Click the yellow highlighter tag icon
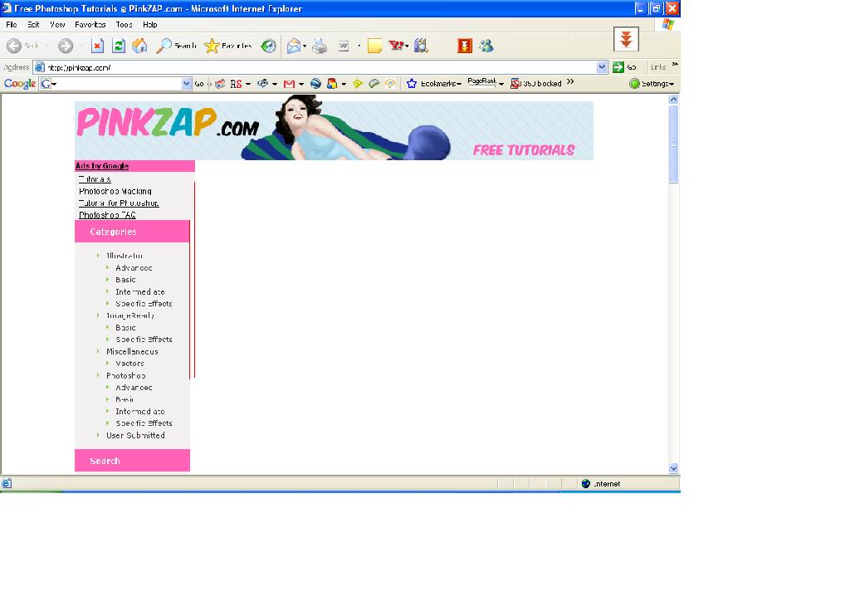This screenshot has width=850, height=616. [358, 84]
